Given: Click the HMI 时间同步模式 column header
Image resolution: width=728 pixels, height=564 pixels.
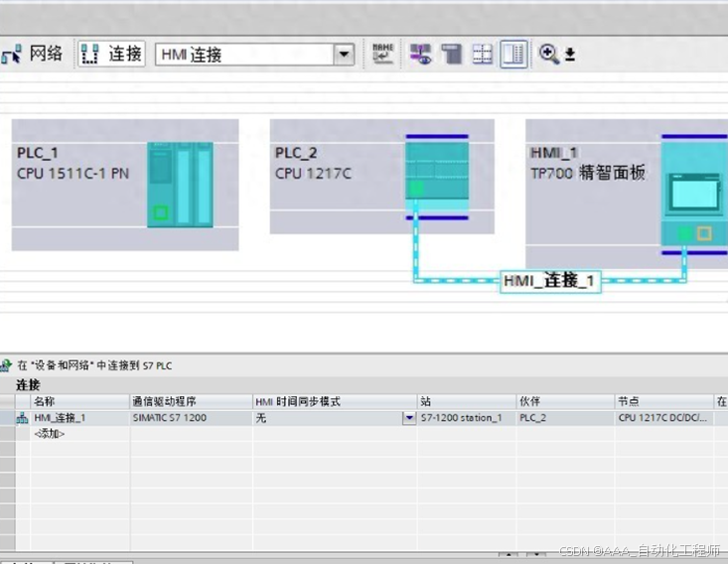Looking at the screenshot, I should pyautogui.click(x=335, y=401).
